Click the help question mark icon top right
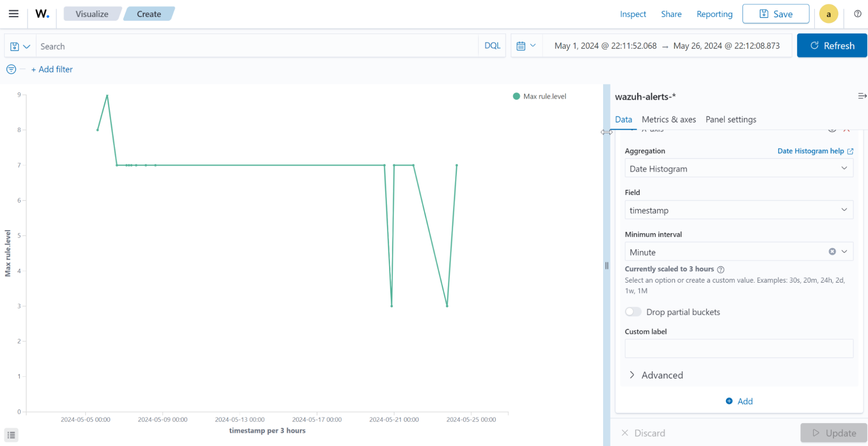Viewport: 868px width, 446px height. coord(857,13)
